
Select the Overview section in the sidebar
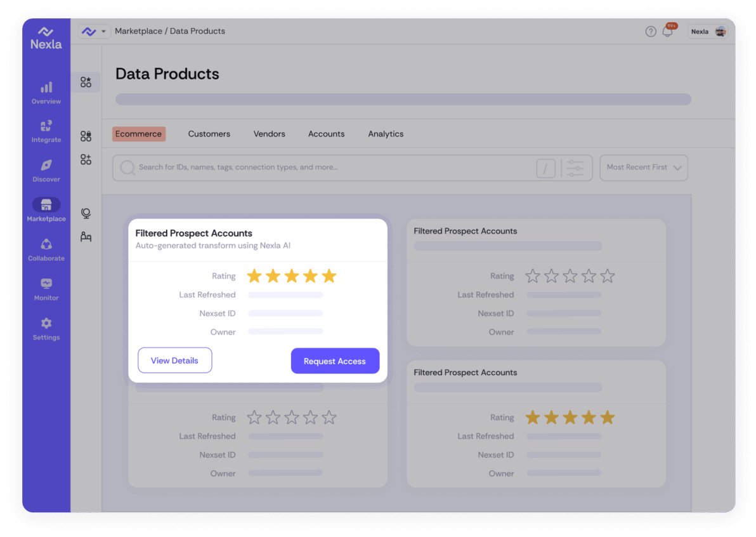point(46,93)
